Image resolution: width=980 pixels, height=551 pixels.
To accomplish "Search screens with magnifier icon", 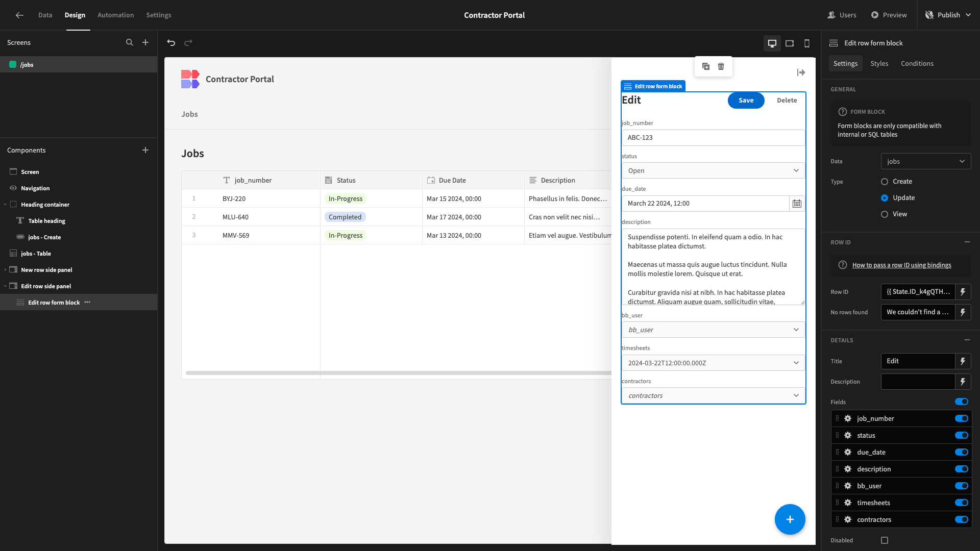I will tap(130, 43).
